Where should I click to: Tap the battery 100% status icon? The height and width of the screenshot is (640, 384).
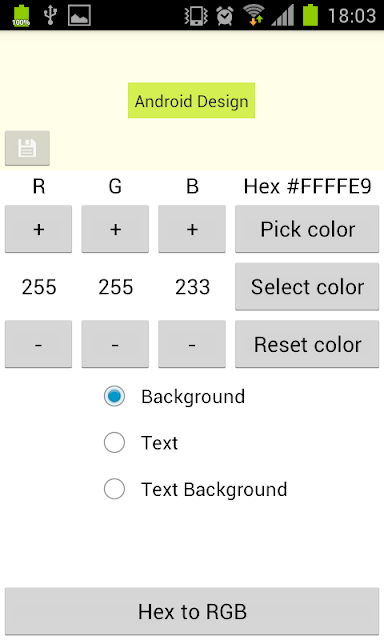coord(21,16)
